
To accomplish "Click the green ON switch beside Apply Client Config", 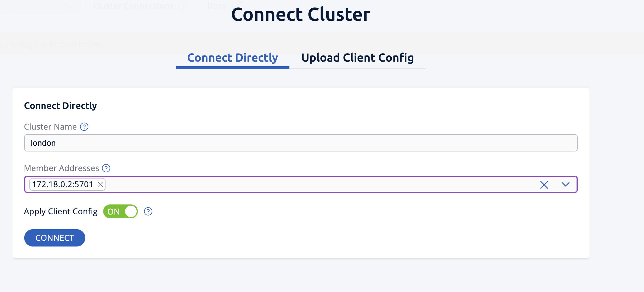I will pos(120,211).
